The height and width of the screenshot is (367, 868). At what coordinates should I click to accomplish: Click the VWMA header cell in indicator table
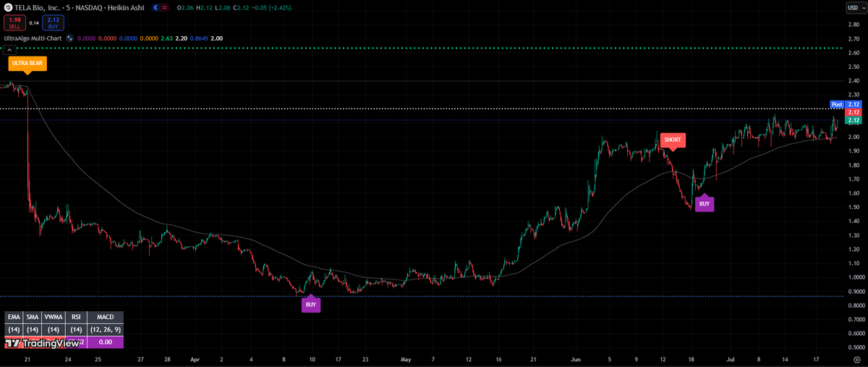point(53,317)
